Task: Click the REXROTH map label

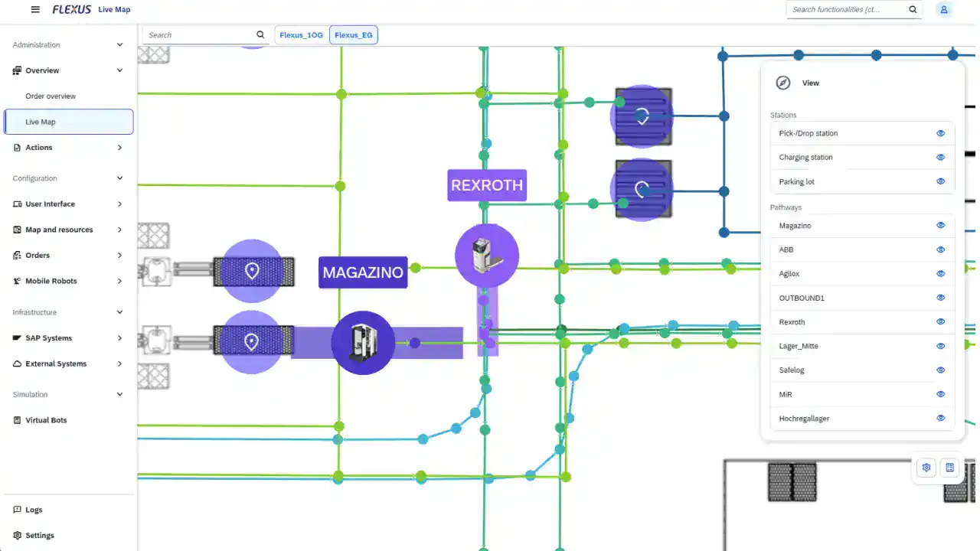Action: click(x=487, y=185)
